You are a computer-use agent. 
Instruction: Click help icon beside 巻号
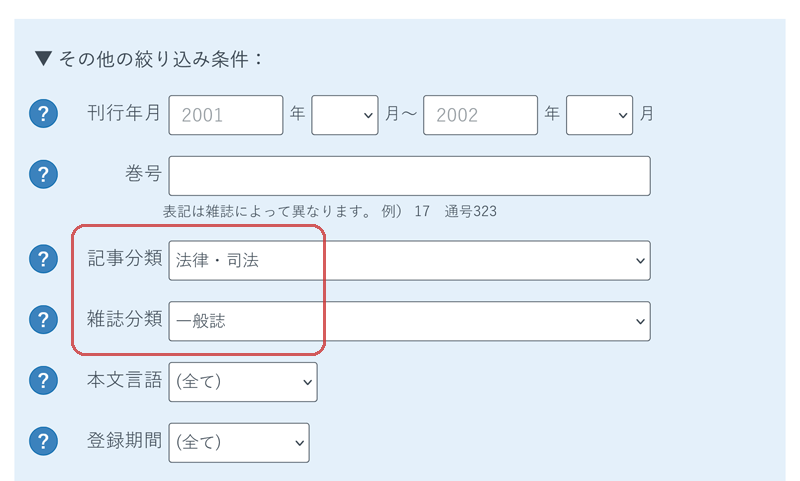[43, 174]
